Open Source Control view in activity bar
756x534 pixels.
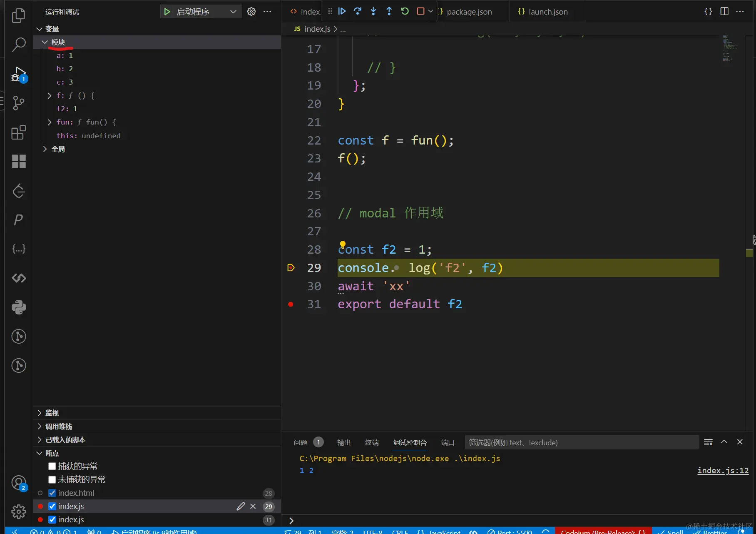tap(18, 103)
